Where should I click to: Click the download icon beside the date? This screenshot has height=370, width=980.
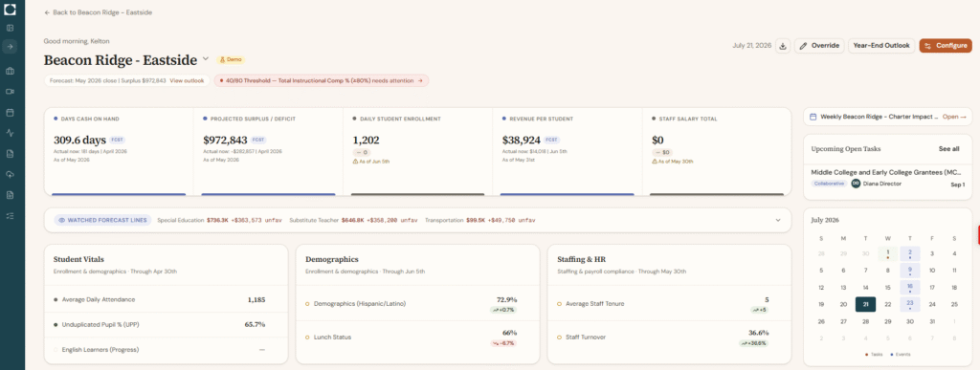coord(783,46)
